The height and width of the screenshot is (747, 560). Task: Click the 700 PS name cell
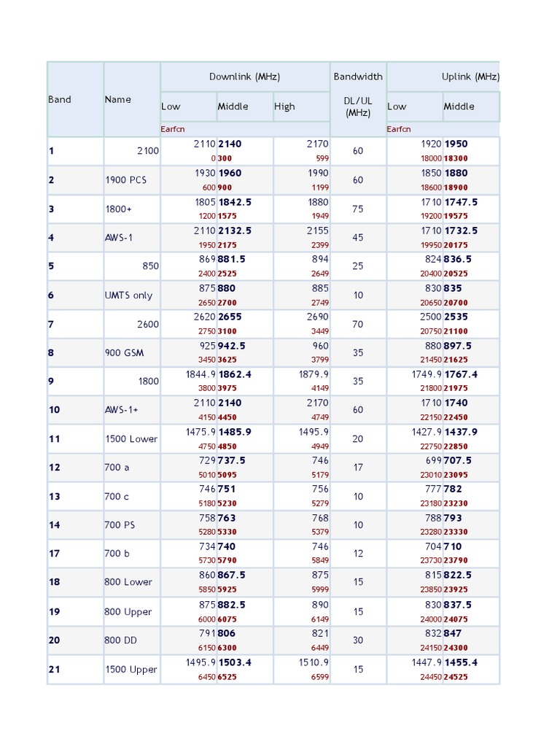(x=120, y=525)
